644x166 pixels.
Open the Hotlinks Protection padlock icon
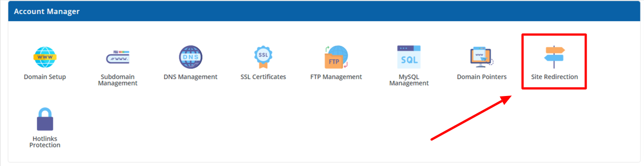45,119
